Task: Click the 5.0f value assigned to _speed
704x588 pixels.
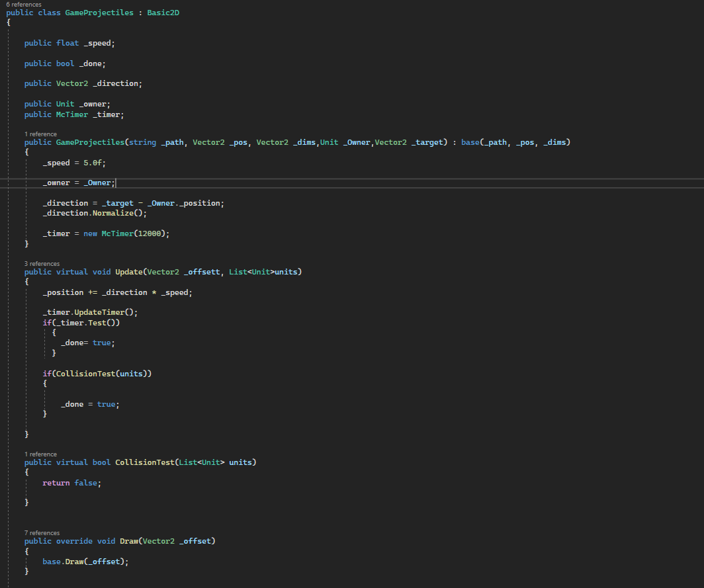Action: [x=93, y=163]
